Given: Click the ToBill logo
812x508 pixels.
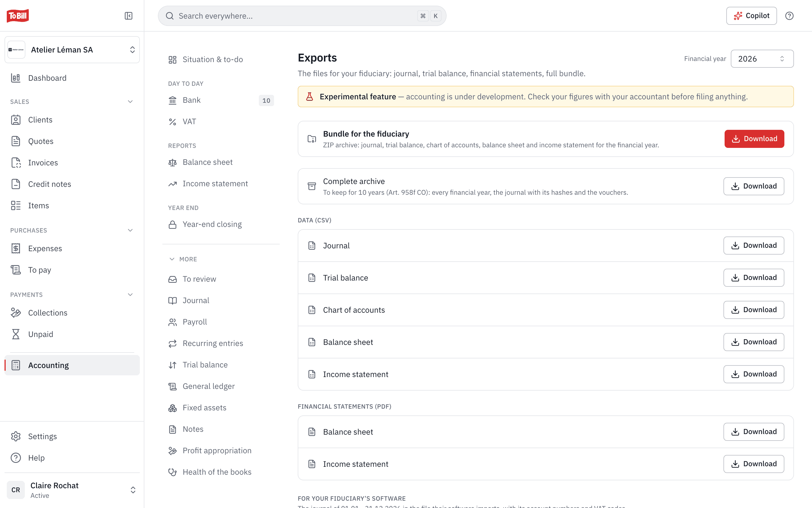Looking at the screenshot, I should pyautogui.click(x=17, y=16).
